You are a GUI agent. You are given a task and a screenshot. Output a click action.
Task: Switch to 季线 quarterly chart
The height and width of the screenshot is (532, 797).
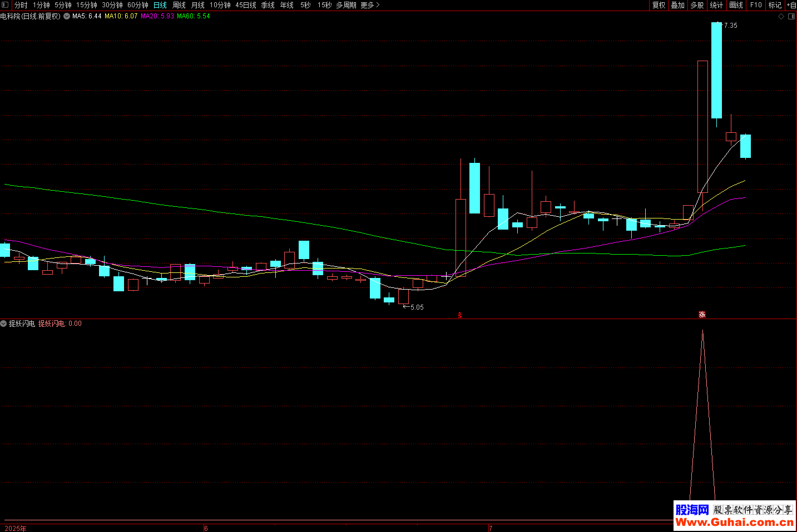point(268,5)
